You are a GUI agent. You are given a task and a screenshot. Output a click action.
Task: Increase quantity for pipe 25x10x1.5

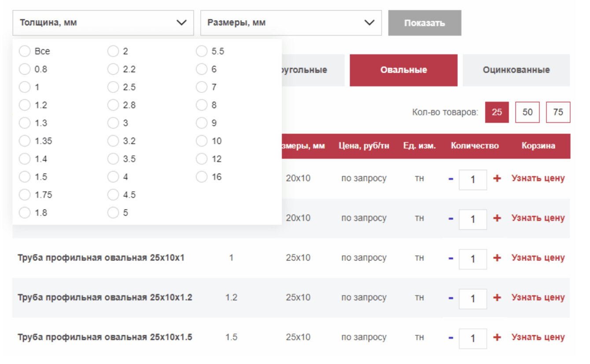pos(497,337)
